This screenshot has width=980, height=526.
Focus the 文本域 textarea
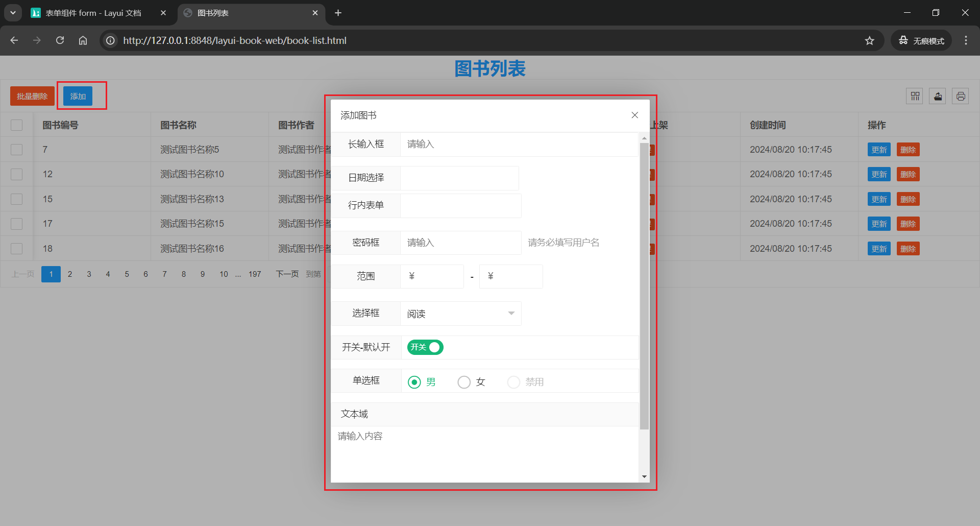point(485,455)
